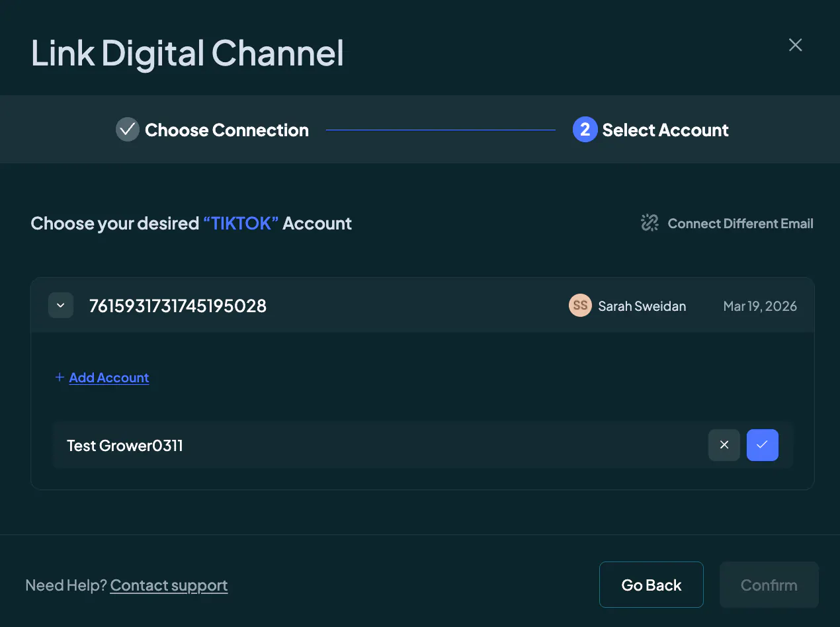Select the Select Account step label

pos(665,130)
